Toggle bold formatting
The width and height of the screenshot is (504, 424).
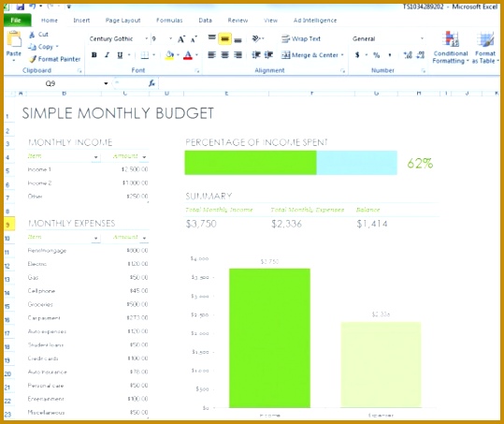tap(94, 55)
